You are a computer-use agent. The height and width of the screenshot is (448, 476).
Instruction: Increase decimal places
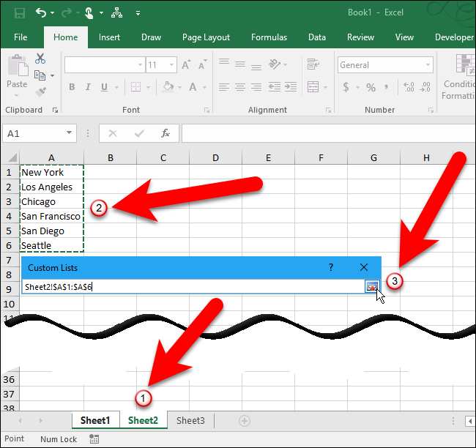tap(409, 87)
